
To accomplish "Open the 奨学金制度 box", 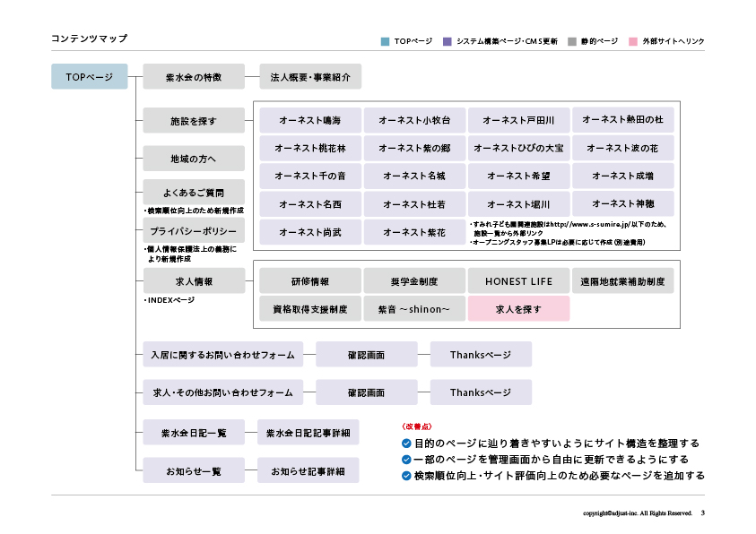I will pyautogui.click(x=414, y=280).
